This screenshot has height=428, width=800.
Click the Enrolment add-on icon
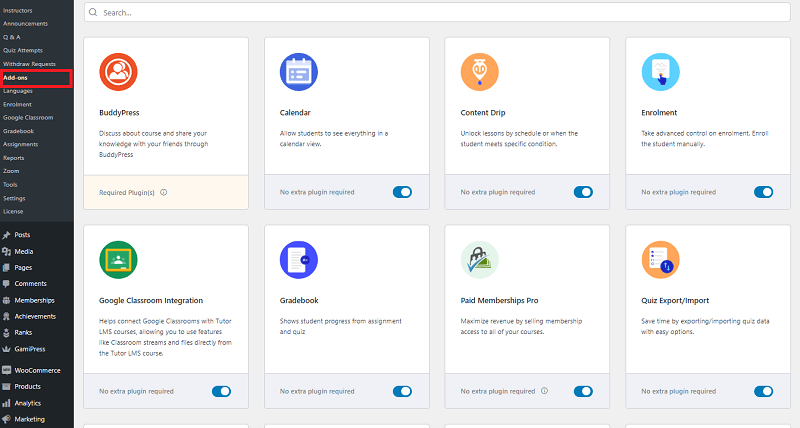[661, 72]
